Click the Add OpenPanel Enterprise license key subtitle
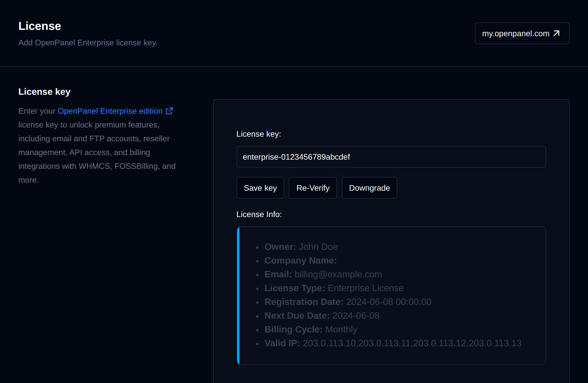Screen dimensions: 588x383 click(88, 43)
